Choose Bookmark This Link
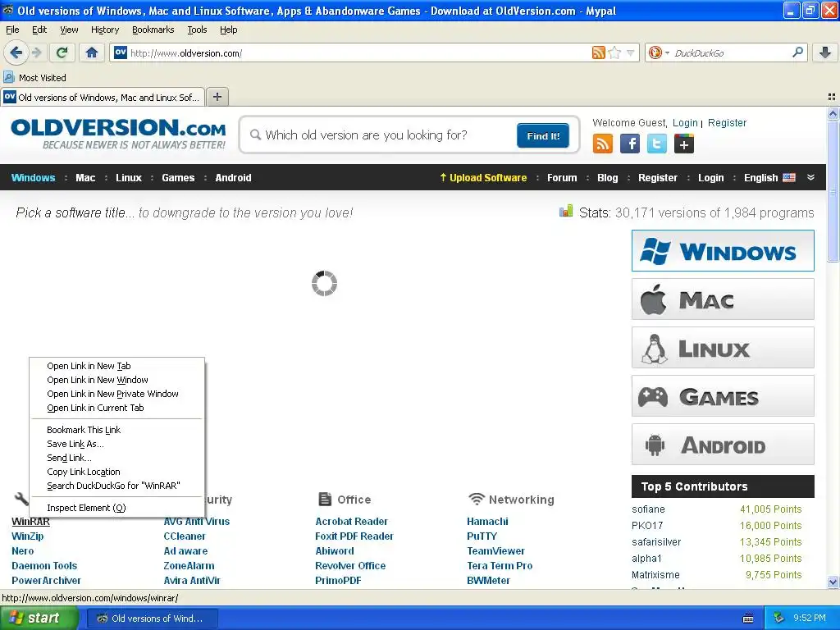The image size is (840, 630). point(116,430)
